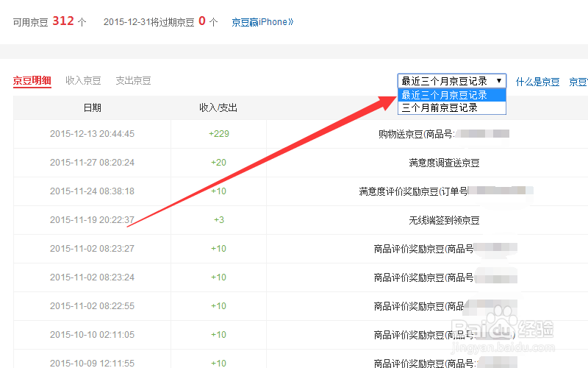The width and height of the screenshot is (588, 368).
Task: Click +10 amount for 2015-10-10 row
Action: 218,335
